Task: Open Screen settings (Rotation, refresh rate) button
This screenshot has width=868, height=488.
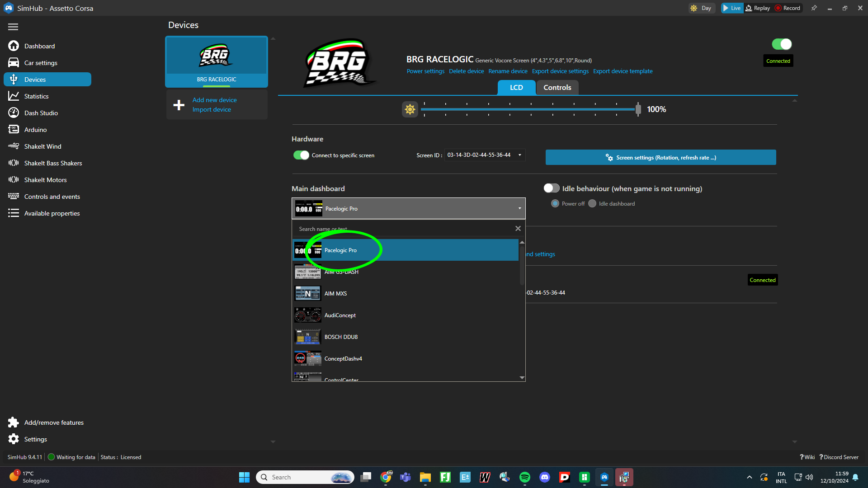Action: [x=660, y=158]
